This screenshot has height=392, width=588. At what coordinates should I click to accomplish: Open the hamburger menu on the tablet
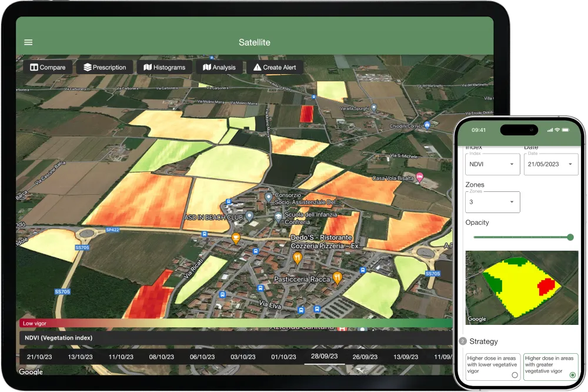coord(28,42)
